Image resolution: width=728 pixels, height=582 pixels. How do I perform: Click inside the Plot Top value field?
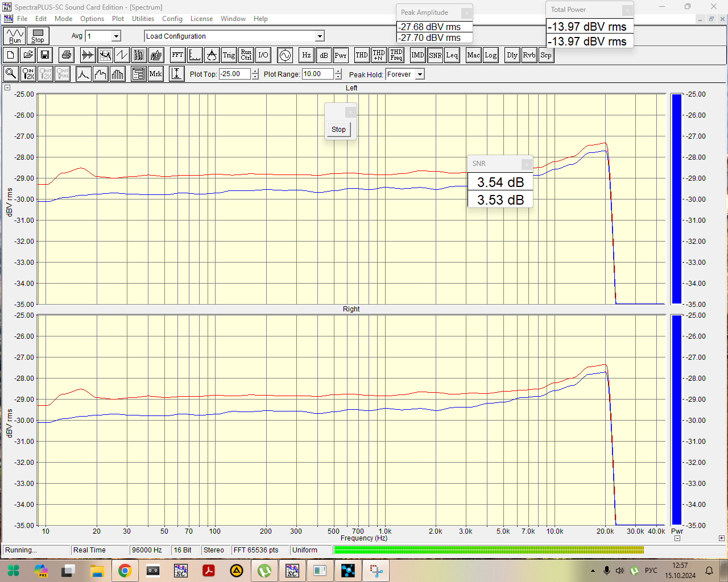(234, 74)
